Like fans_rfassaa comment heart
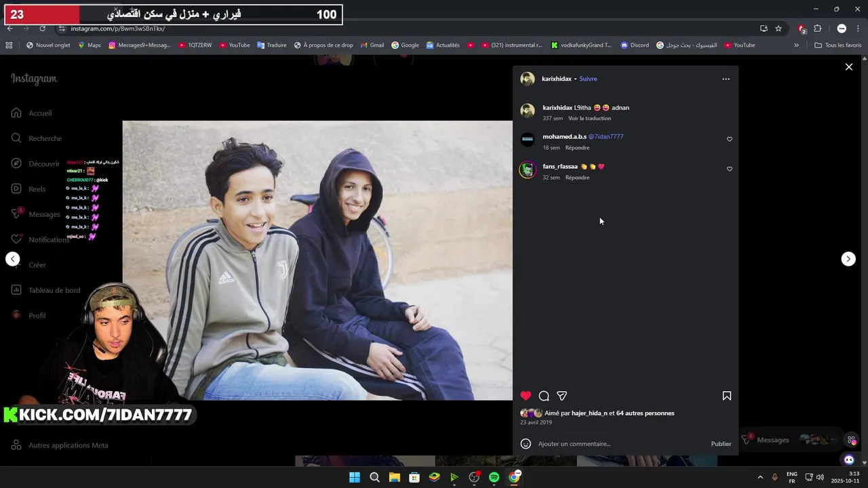 pyautogui.click(x=730, y=169)
